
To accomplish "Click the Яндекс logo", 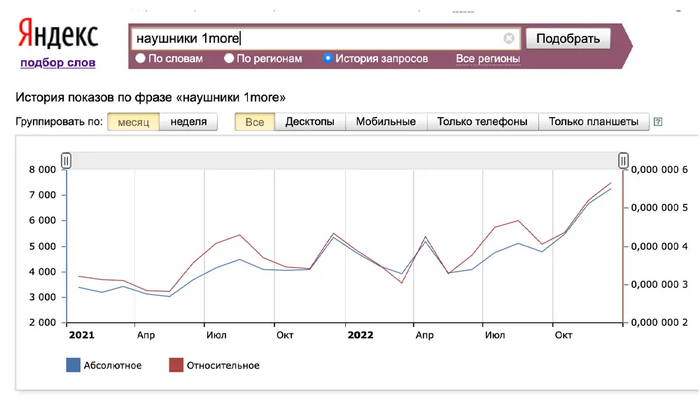I will point(57,36).
